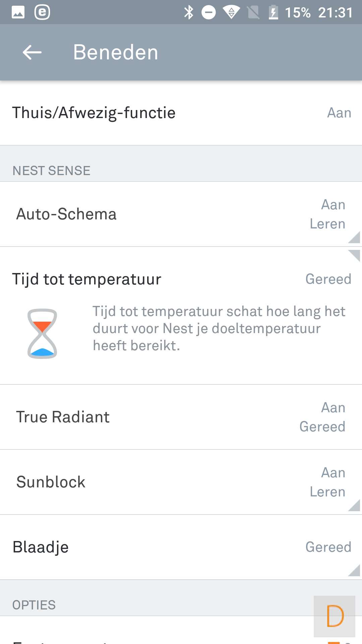Collapse the Tijd tot temperatuur section

pos(354,255)
